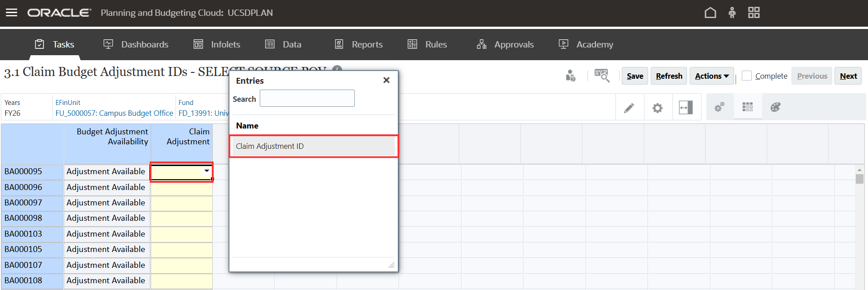Open the Claim Adjustment dropdown for BA000095

click(207, 171)
